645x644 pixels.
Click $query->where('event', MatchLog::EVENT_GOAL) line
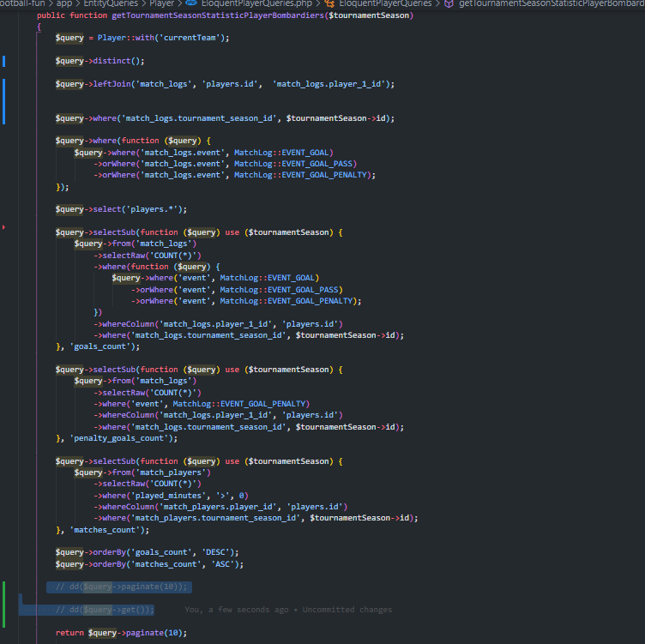click(x=215, y=278)
